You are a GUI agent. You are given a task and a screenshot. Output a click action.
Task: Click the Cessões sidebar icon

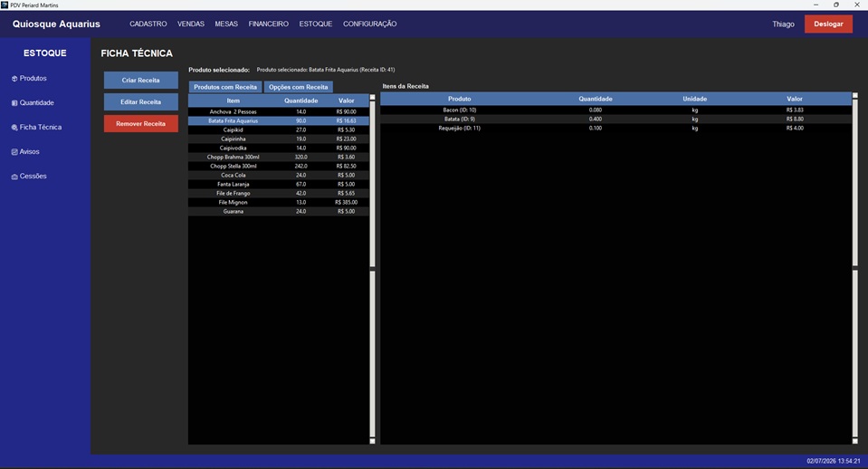14,177
